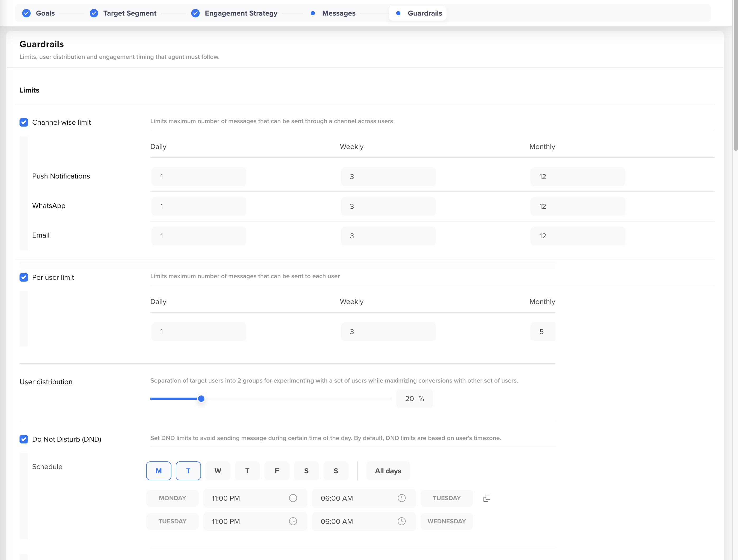Edit WhatsApp monthly limit field
This screenshot has width=738, height=560.
tap(578, 206)
